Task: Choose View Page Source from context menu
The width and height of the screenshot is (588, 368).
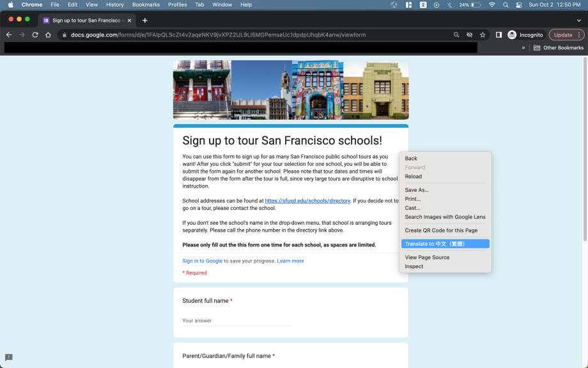Action: pos(427,257)
